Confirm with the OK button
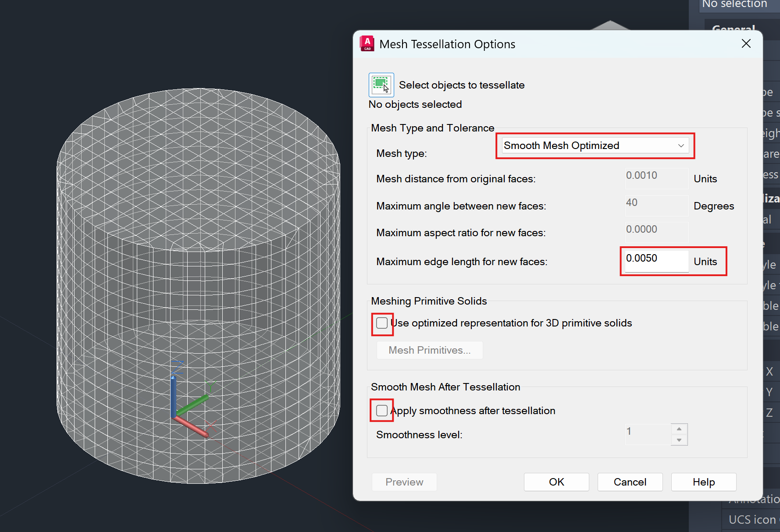 [x=556, y=482]
